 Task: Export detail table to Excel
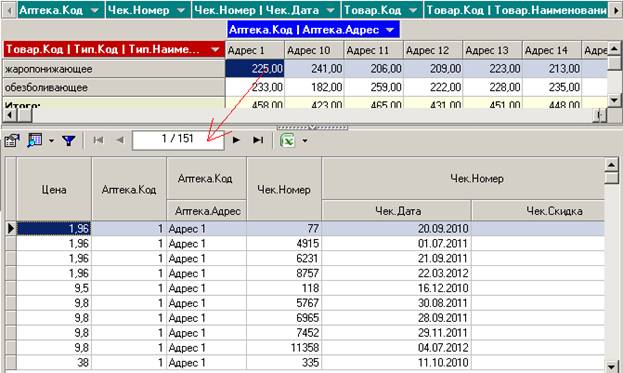[287, 140]
